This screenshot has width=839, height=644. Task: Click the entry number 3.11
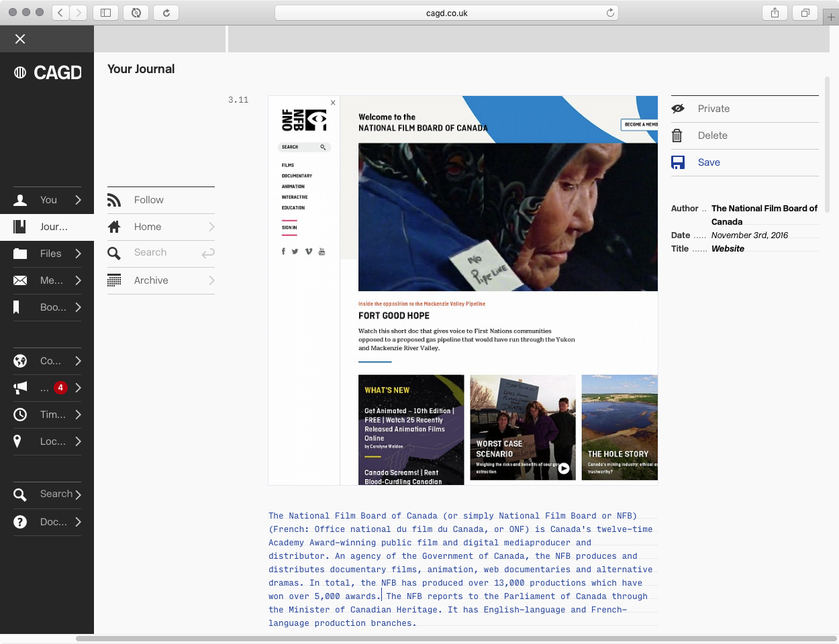(x=238, y=100)
